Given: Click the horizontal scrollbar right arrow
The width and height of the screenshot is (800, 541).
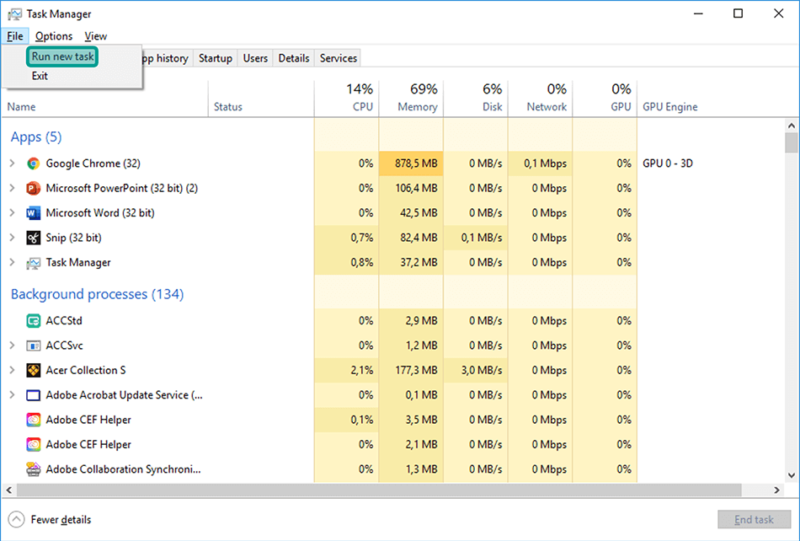Looking at the screenshot, I should click(777, 490).
